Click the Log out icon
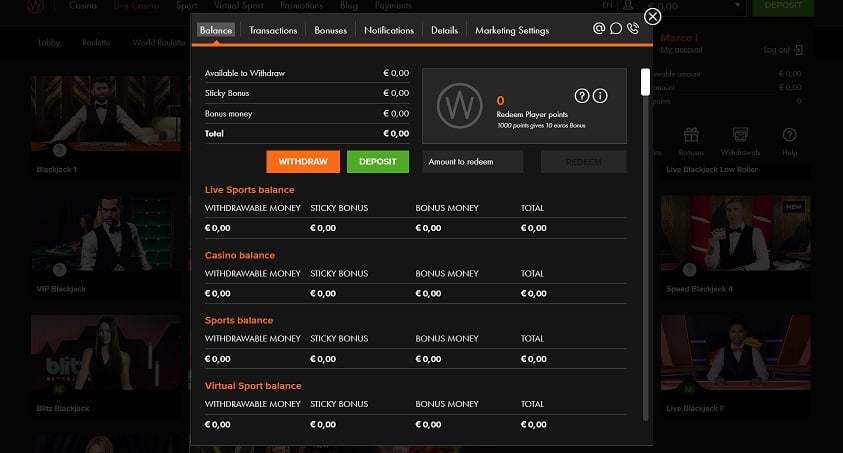The width and height of the screenshot is (843, 453). tap(798, 50)
